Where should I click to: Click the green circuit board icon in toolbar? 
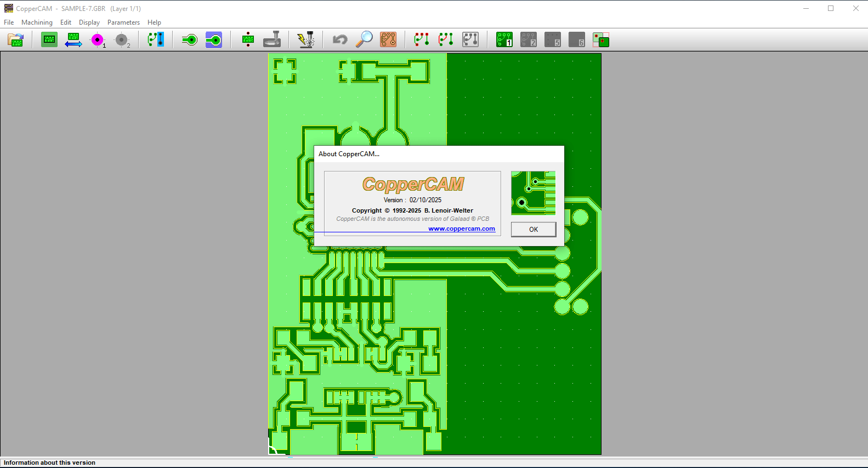[x=49, y=40]
